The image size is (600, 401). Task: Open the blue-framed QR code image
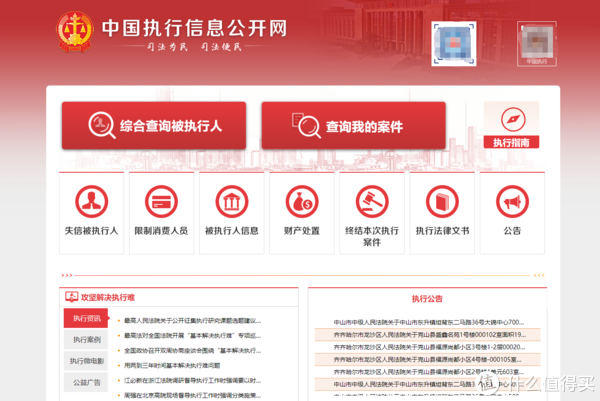(454, 44)
